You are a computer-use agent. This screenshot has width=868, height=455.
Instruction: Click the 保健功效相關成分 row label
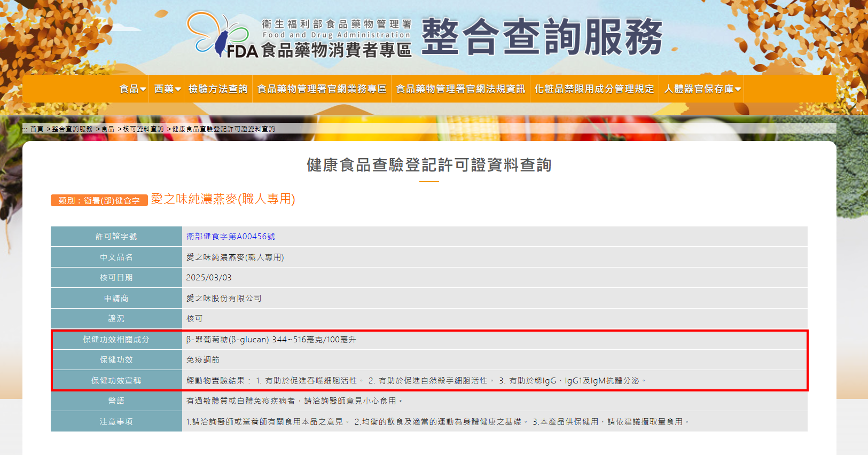coord(116,340)
